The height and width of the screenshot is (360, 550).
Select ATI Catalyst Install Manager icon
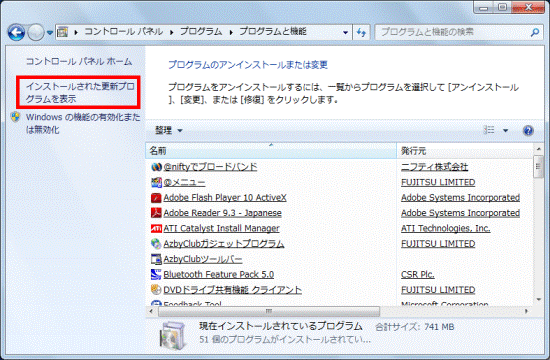(x=156, y=228)
